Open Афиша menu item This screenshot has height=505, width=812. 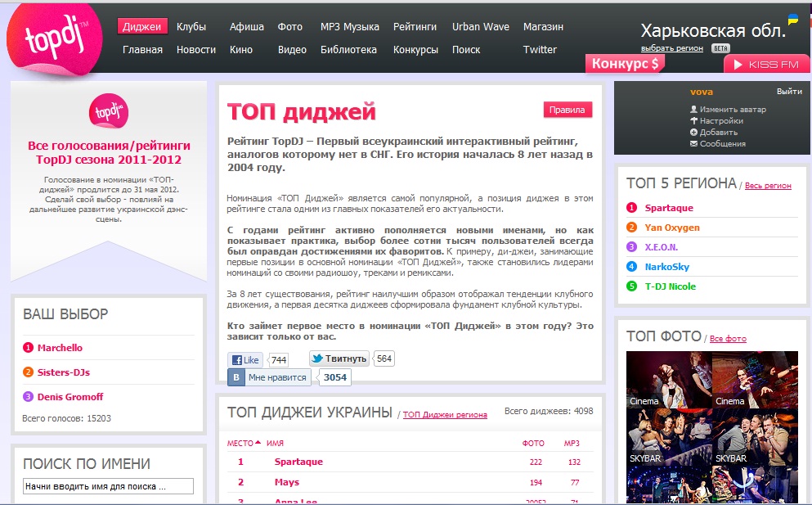coord(246,26)
